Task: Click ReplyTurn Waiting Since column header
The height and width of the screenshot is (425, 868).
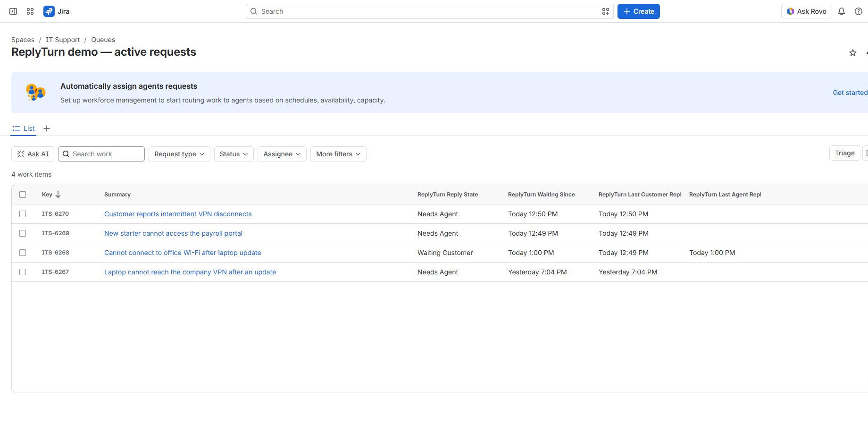Action: coord(542,195)
